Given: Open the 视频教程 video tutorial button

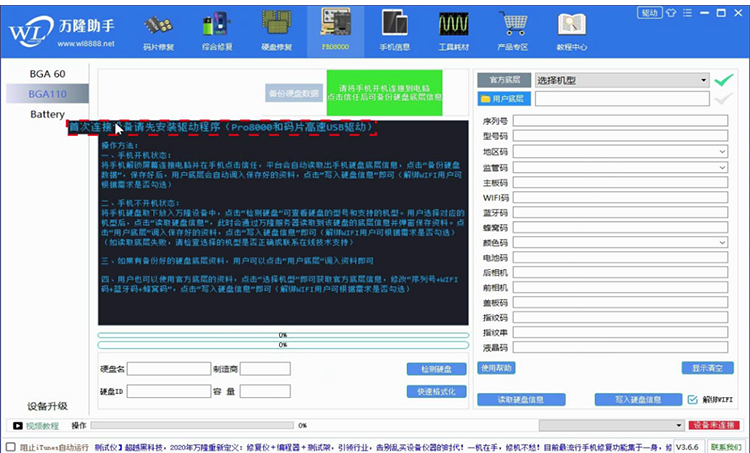Looking at the screenshot, I should tap(36, 425).
